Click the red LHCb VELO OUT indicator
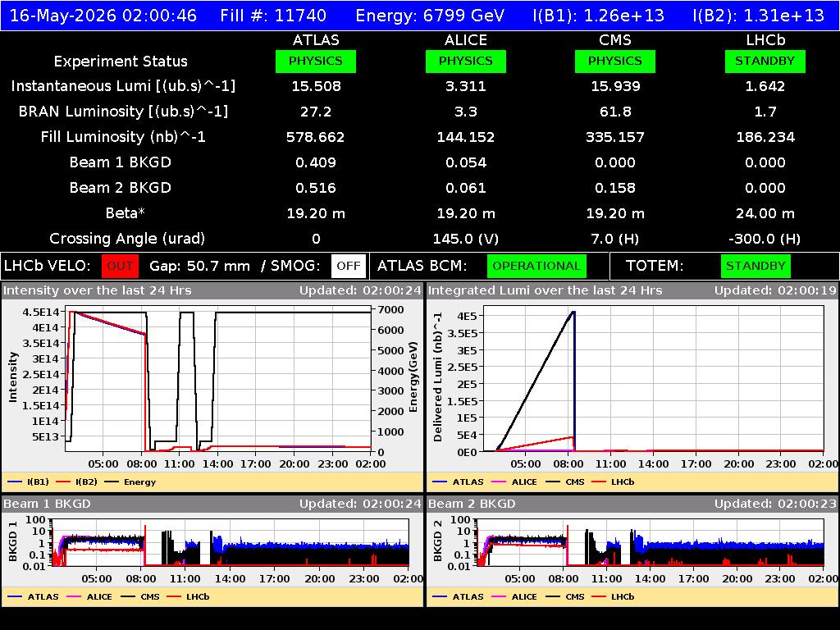 coord(120,267)
